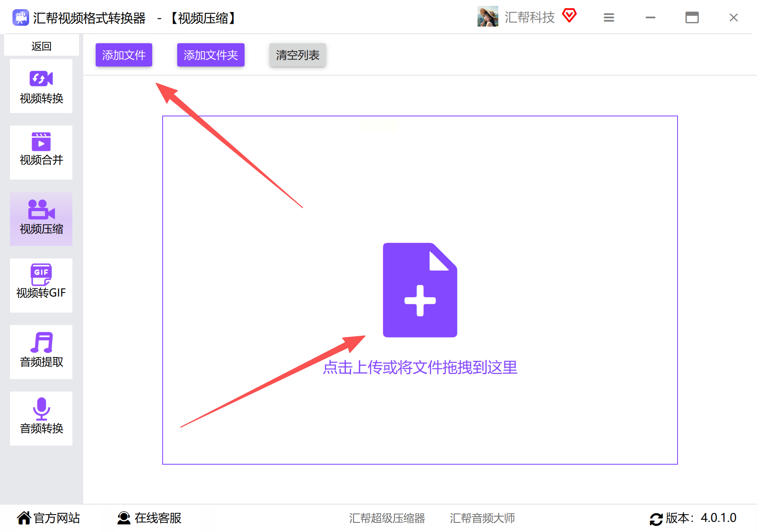
Task: Click the 添加文件 button
Action: 124,55
